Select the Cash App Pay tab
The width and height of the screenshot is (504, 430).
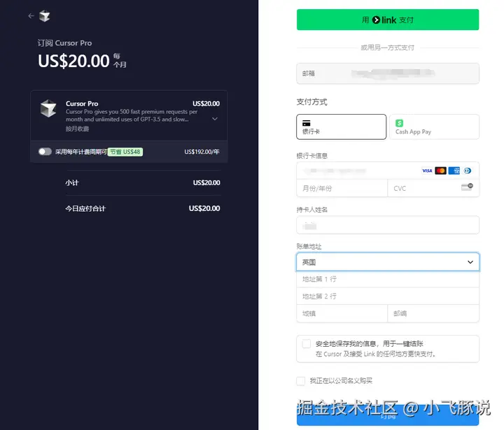[434, 127]
